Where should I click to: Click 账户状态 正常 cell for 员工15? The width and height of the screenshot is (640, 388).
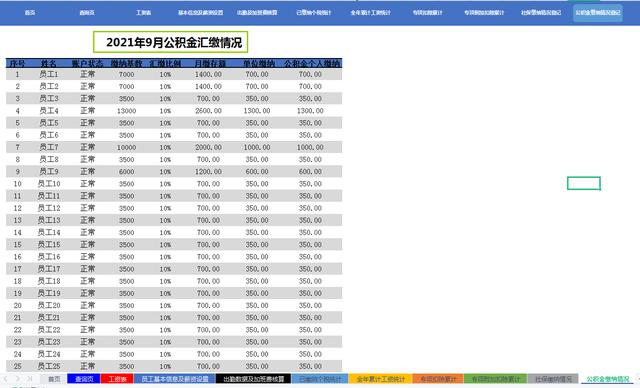tap(87, 244)
